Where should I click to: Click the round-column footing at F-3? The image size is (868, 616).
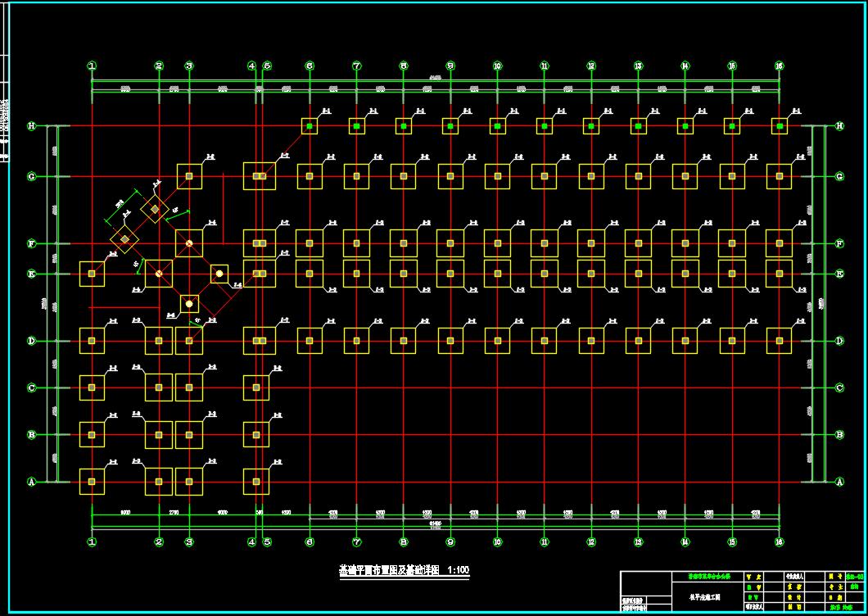189,243
